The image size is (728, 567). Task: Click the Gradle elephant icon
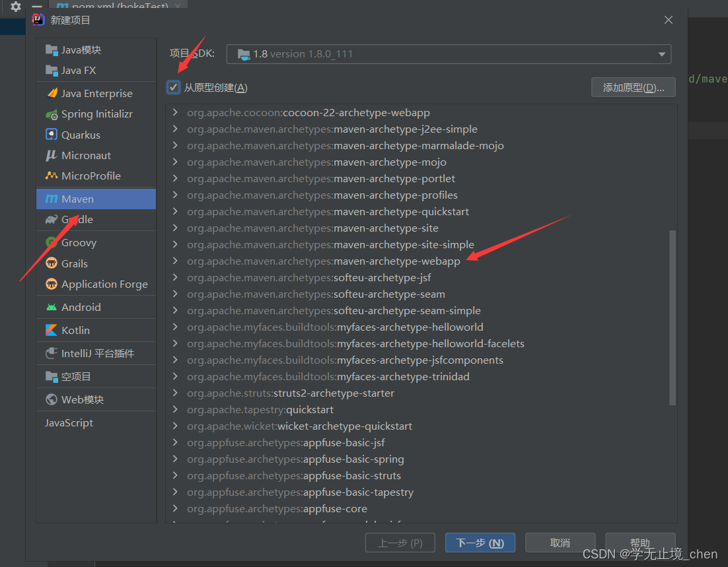click(x=52, y=219)
